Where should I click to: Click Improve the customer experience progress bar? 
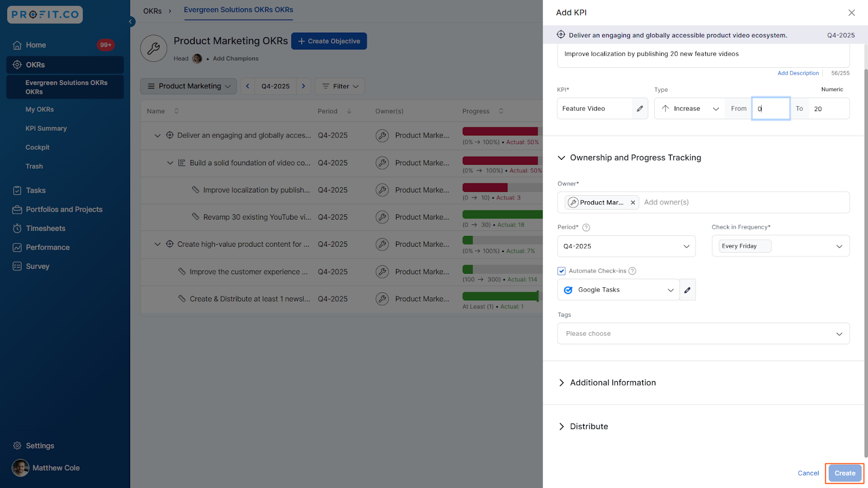point(502,269)
